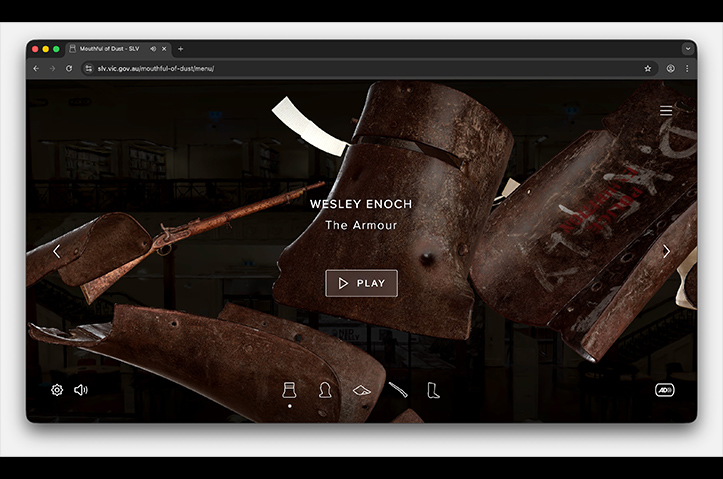
Task: Open the browser profile icon
Action: (670, 68)
